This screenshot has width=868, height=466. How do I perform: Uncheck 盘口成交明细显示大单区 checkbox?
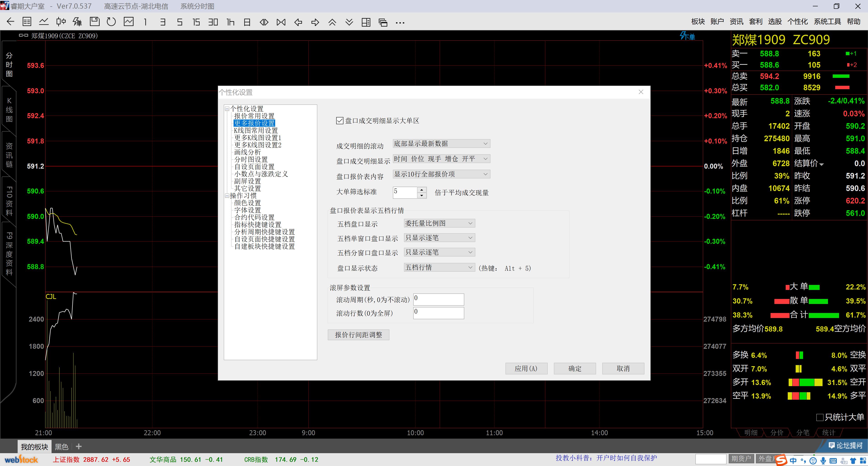[340, 121]
